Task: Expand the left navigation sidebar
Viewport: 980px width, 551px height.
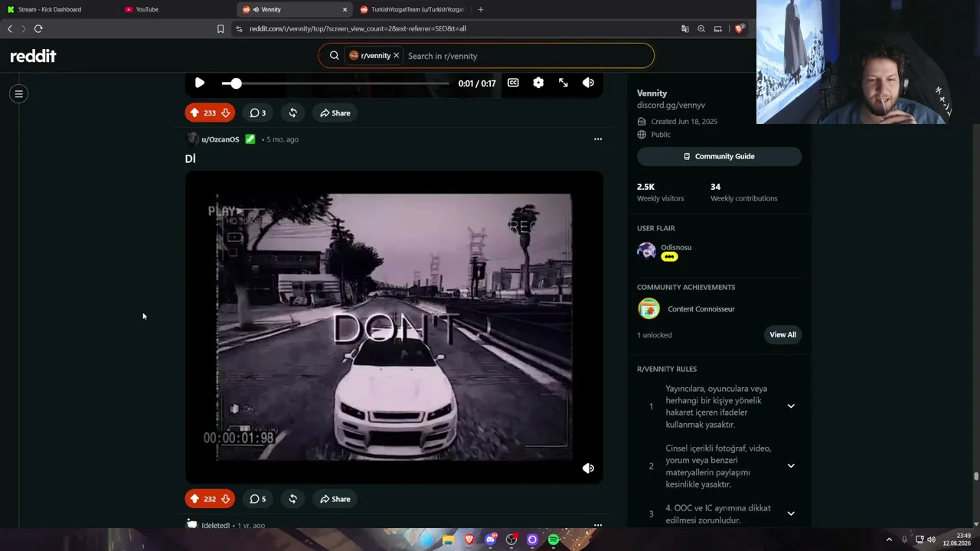Action: (x=19, y=94)
